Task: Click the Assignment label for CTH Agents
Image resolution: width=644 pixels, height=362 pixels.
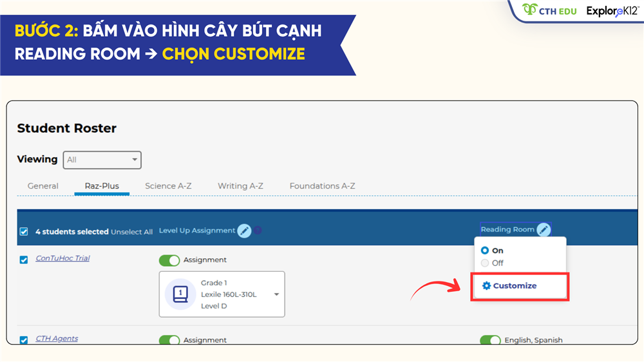Action: tap(205, 340)
